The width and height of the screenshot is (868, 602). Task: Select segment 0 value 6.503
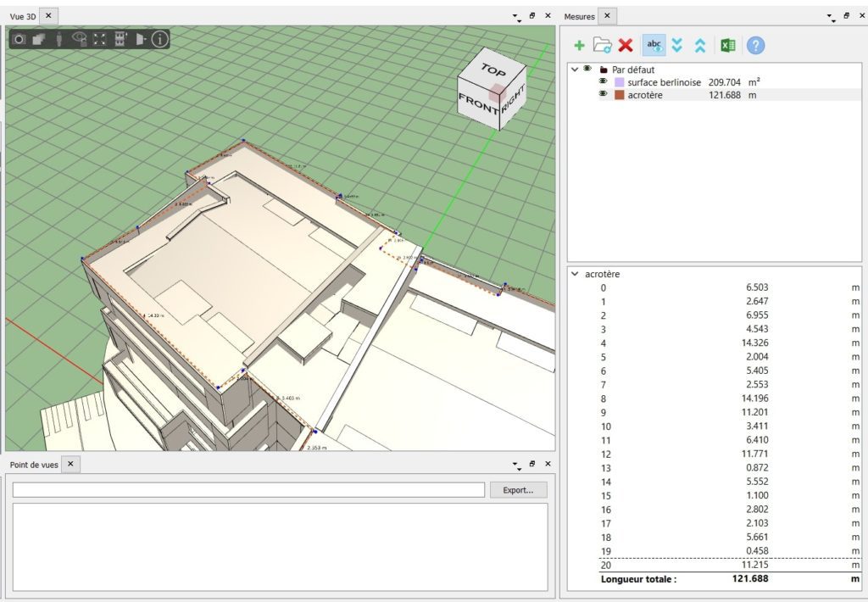tap(757, 287)
